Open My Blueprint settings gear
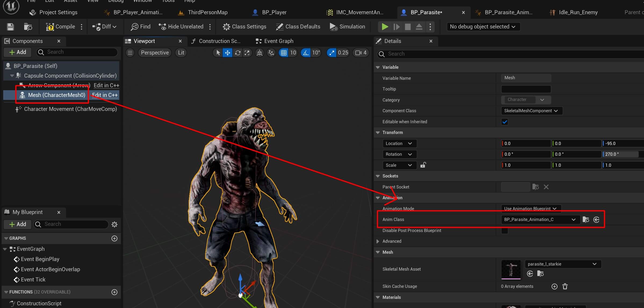Viewport: 644px width, 308px height. point(114,224)
